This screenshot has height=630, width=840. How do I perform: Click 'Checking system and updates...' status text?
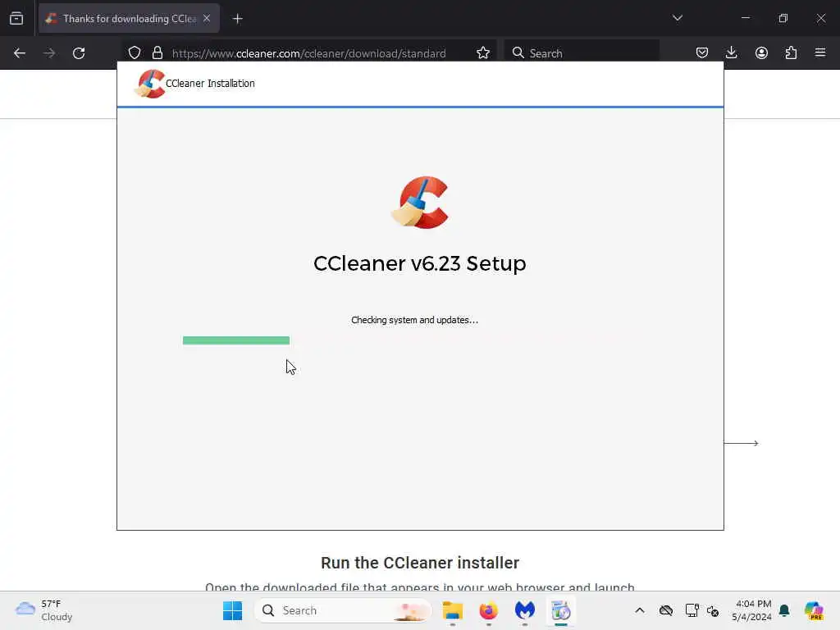[414, 320]
